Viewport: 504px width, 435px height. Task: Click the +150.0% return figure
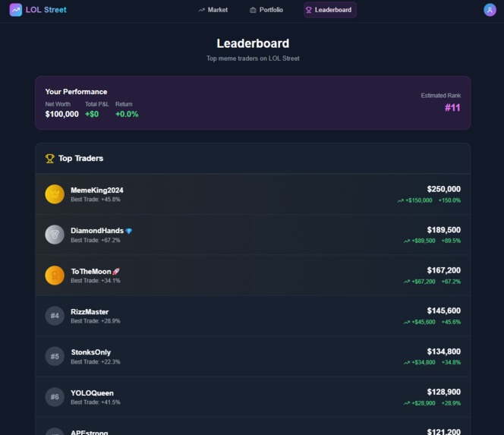click(449, 200)
